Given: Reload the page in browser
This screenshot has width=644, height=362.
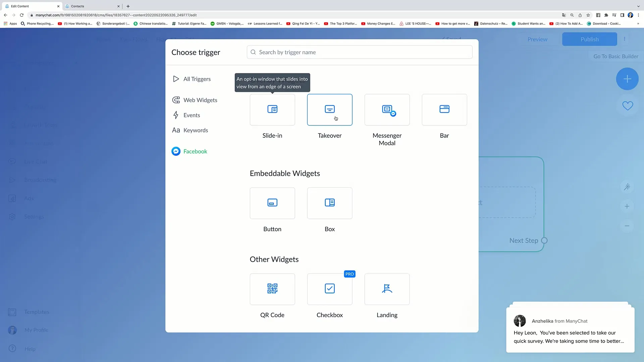Looking at the screenshot, I should tap(22, 15).
